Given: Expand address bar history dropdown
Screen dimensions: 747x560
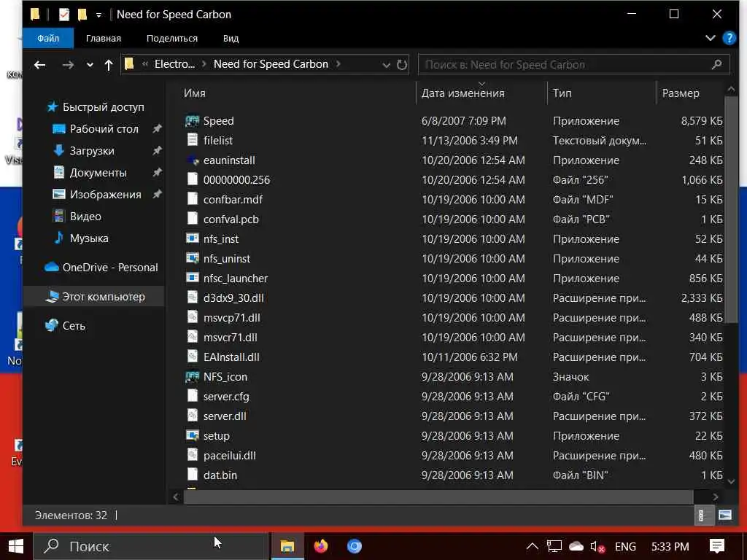Looking at the screenshot, I should (x=386, y=65).
